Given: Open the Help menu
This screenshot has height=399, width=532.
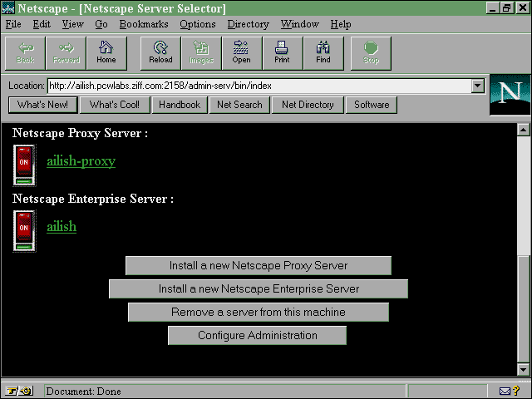Looking at the screenshot, I should (x=341, y=24).
